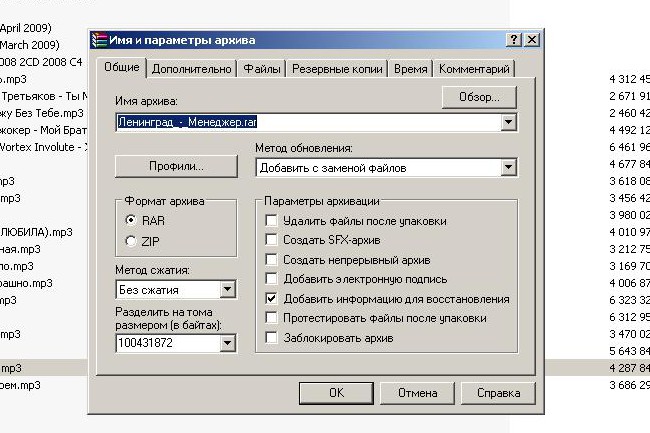Select file row ending ЛЮБИЛА).mp3 in background list
Screen dimensions: 650x433
click(x=36, y=232)
